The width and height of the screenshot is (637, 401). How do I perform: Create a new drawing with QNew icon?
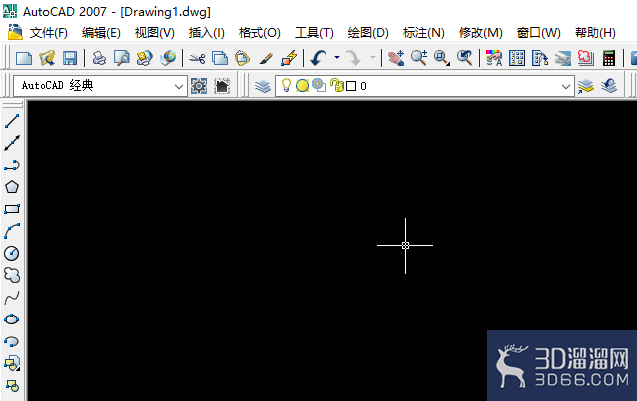24,58
